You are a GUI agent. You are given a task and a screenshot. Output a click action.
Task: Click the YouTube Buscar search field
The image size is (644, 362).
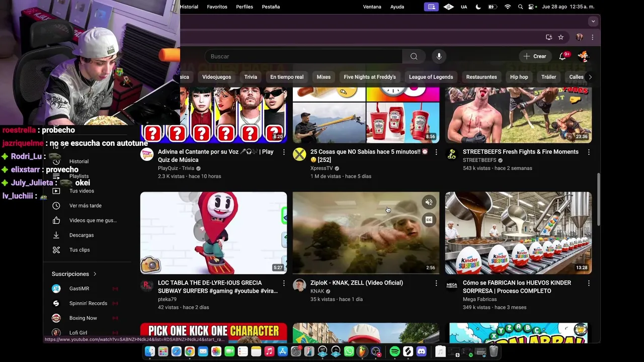(x=303, y=56)
